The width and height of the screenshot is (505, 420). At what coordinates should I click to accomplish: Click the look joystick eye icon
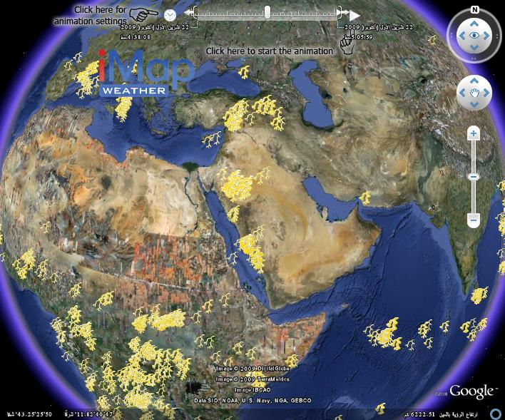point(474,35)
